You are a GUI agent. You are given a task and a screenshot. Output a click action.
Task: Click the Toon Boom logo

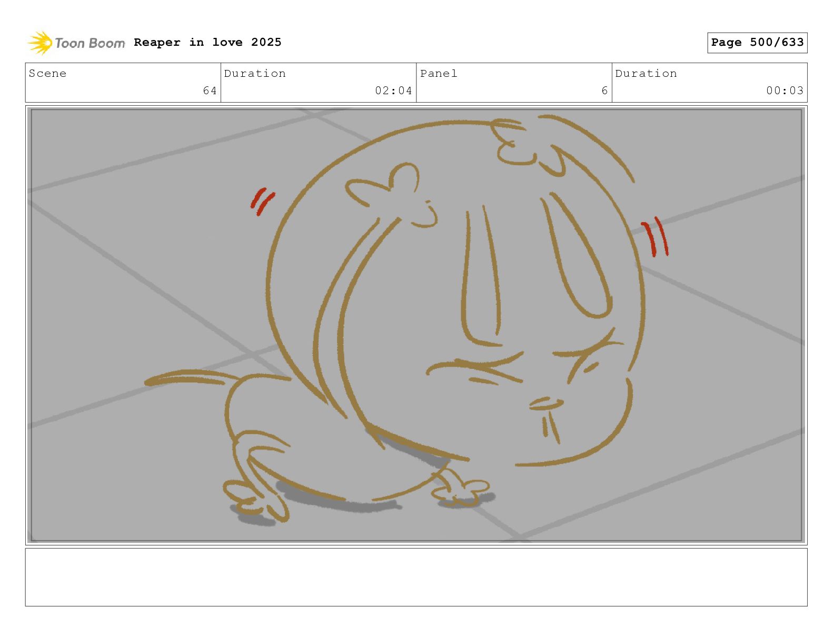76,43
